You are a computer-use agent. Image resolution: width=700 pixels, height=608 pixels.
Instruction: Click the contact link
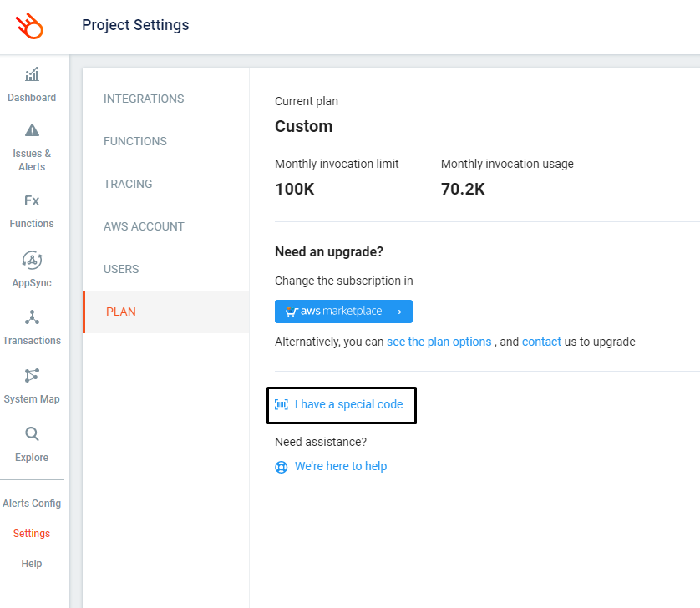pos(541,342)
